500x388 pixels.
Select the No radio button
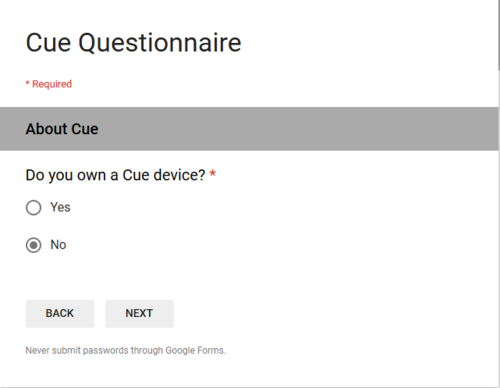33,245
